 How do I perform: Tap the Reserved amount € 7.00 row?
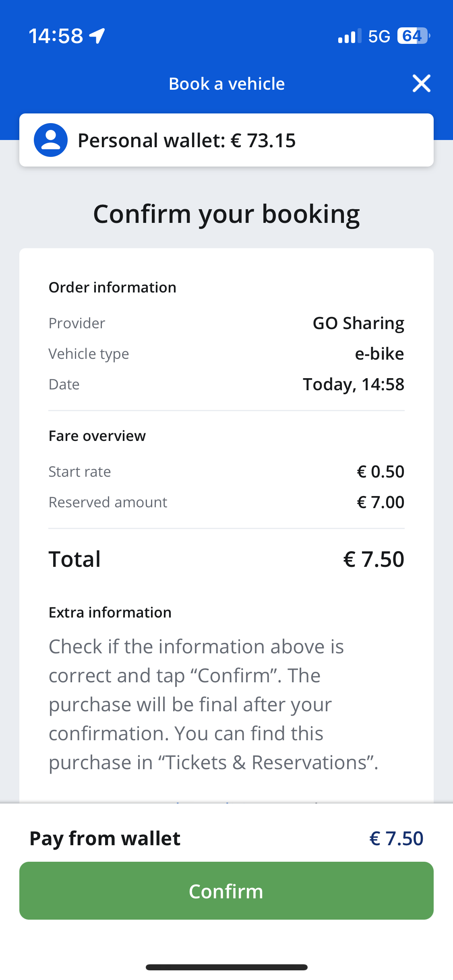tap(226, 502)
